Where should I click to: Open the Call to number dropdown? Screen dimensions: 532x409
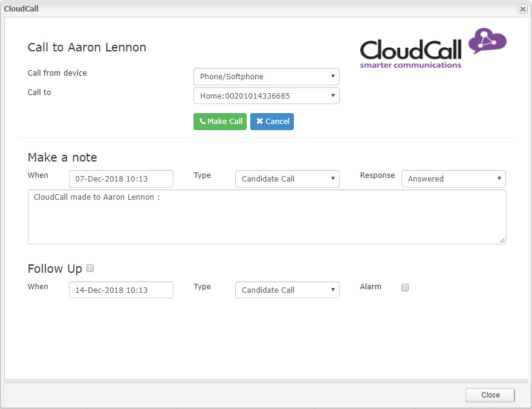pyautogui.click(x=267, y=96)
